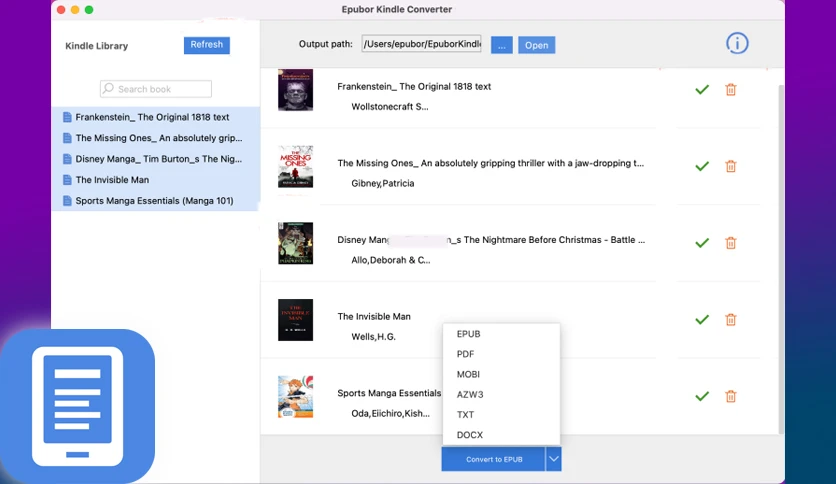Delete Sports Manga Essentials using trash icon

(x=730, y=397)
